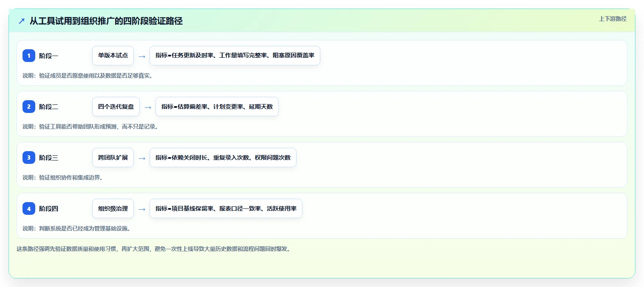Click the arrow after 跨团队扩展
Viewport: 644px width, 287px height.
(142, 158)
